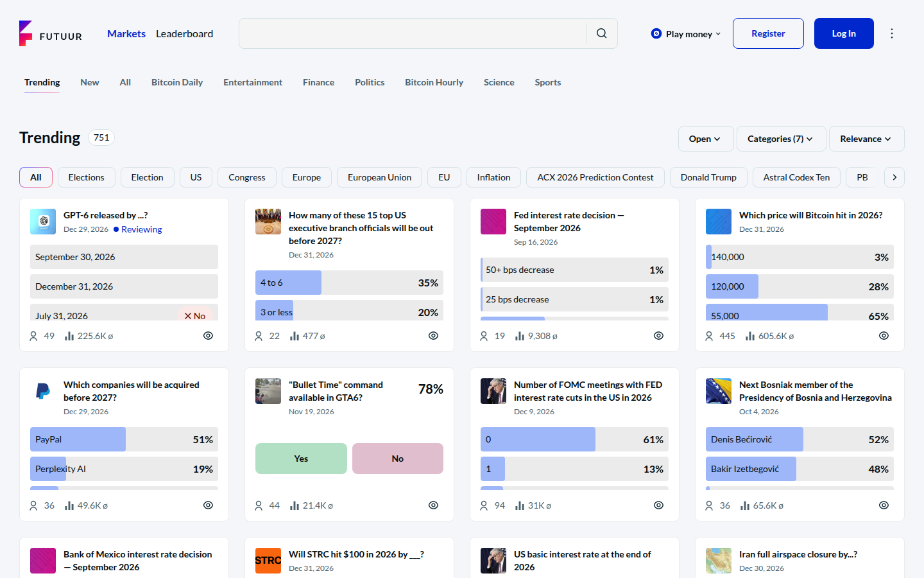Open the Play money currency dropdown
924x578 pixels.
tap(686, 34)
